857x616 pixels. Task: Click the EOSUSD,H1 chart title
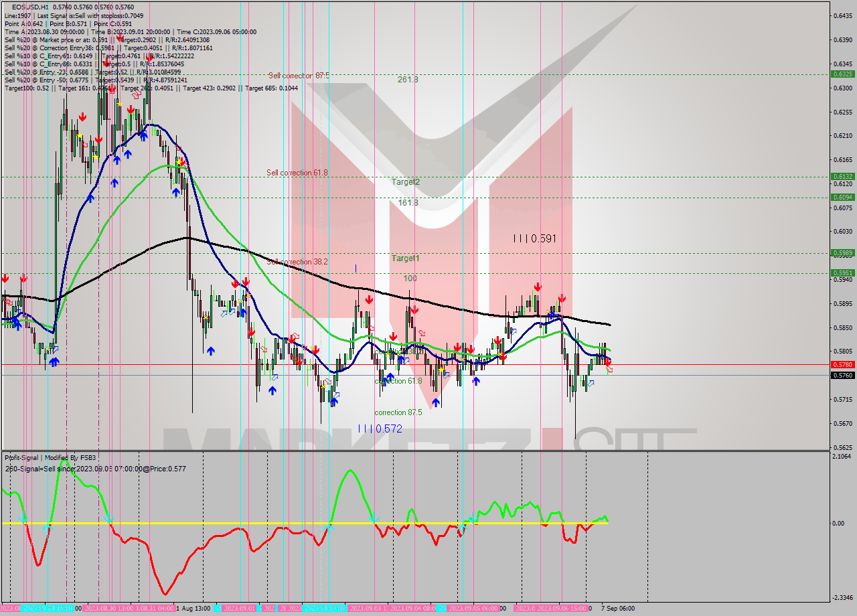[29, 7]
